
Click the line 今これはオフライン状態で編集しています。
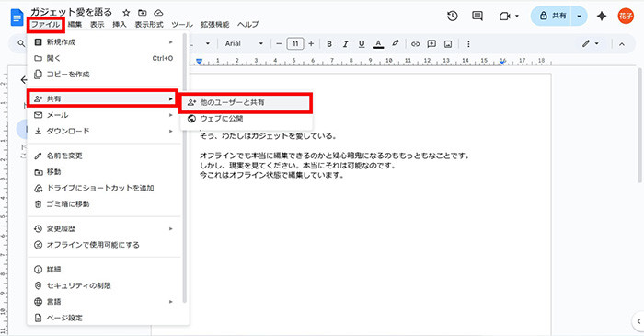tap(271, 175)
